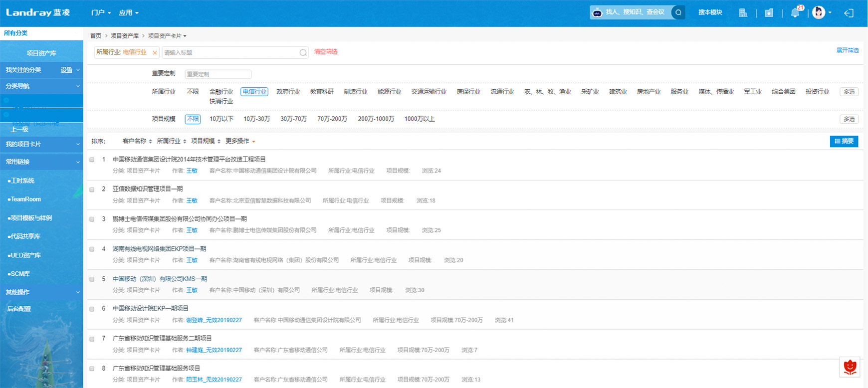The image size is (868, 388).
Task: Click 展开筛选 link
Action: coord(848,50)
